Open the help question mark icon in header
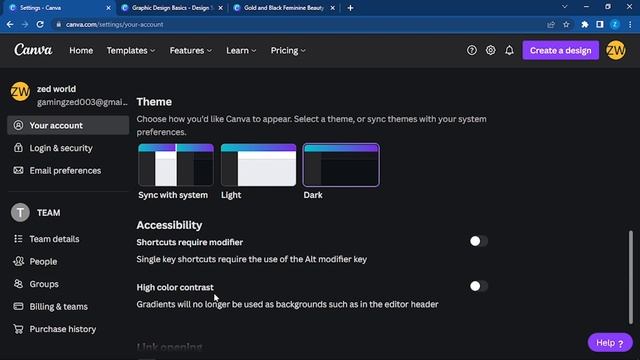The height and width of the screenshot is (360, 640). click(x=471, y=50)
